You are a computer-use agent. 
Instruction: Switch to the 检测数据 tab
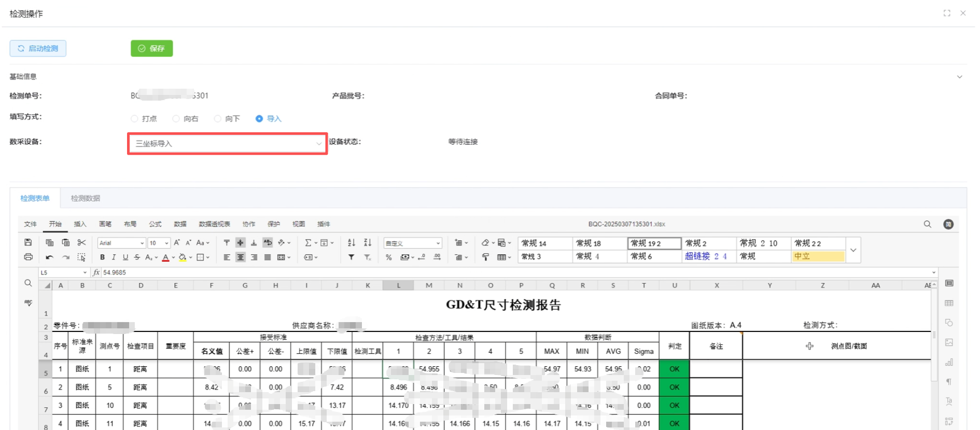point(86,198)
